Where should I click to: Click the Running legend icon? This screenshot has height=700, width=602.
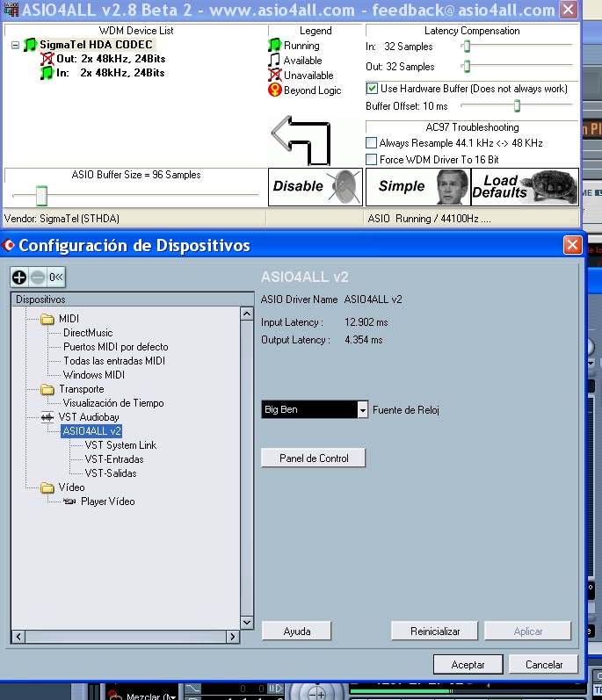coord(274,45)
